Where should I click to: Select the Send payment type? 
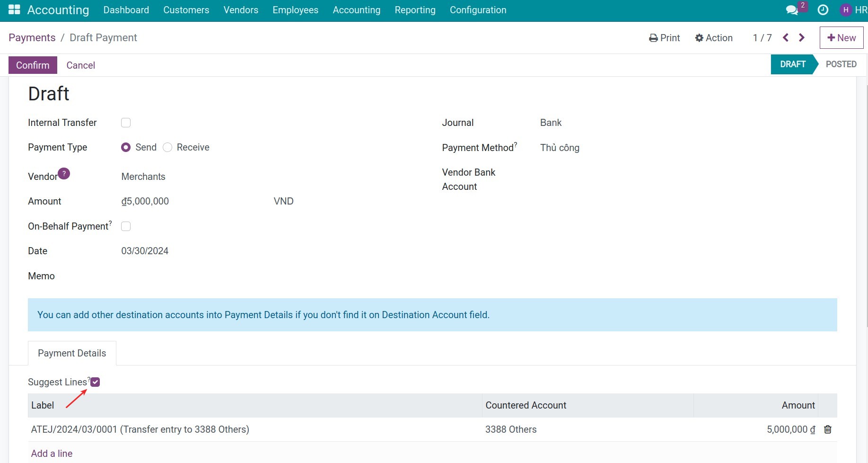(x=126, y=147)
